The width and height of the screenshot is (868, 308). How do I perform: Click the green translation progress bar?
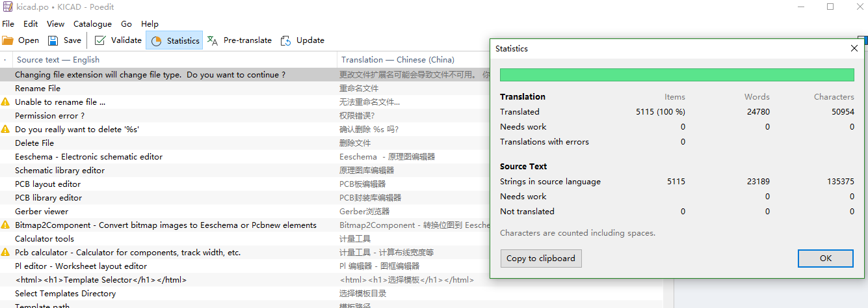point(676,75)
